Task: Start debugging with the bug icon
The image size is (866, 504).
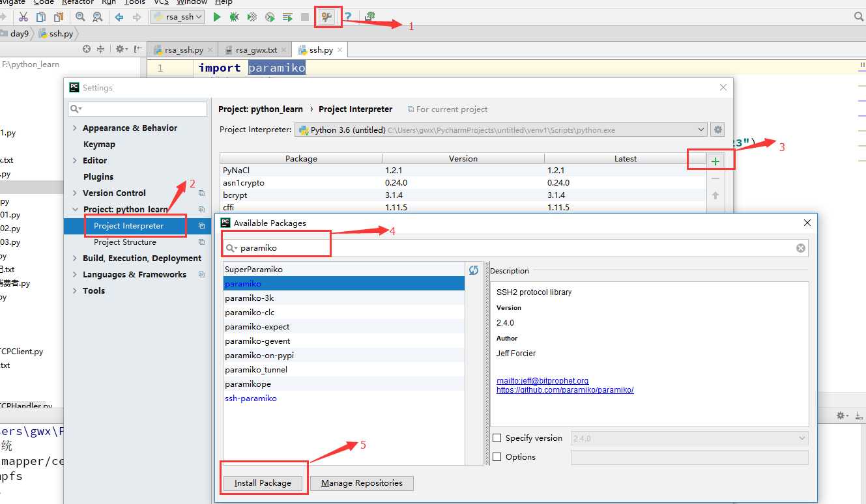Action: (x=235, y=17)
